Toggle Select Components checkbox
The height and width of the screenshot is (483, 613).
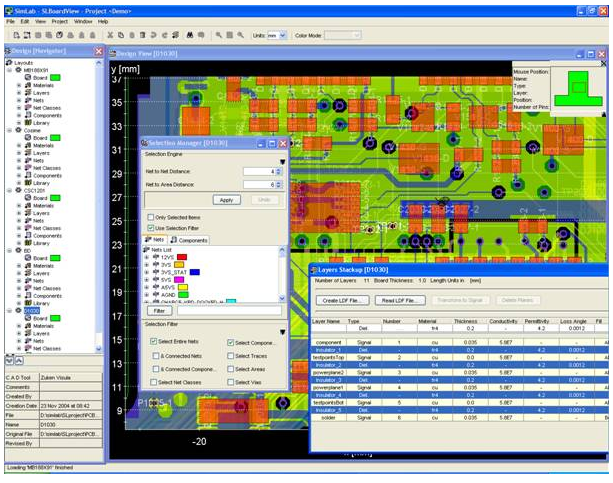(x=231, y=343)
